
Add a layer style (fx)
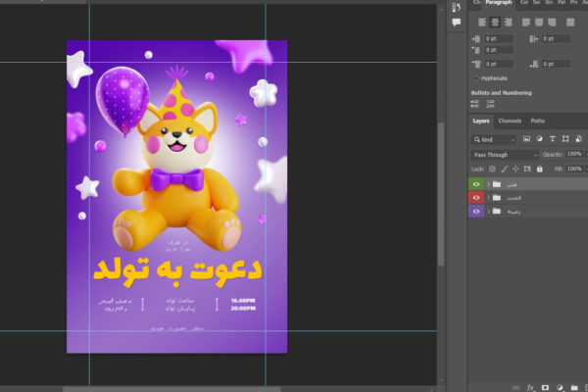coord(530,388)
